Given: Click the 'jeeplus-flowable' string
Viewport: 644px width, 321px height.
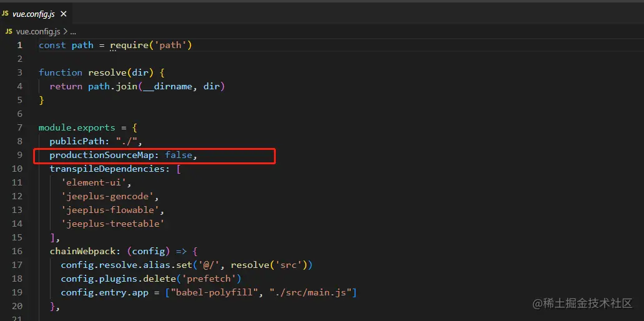Looking at the screenshot, I should (x=110, y=210).
